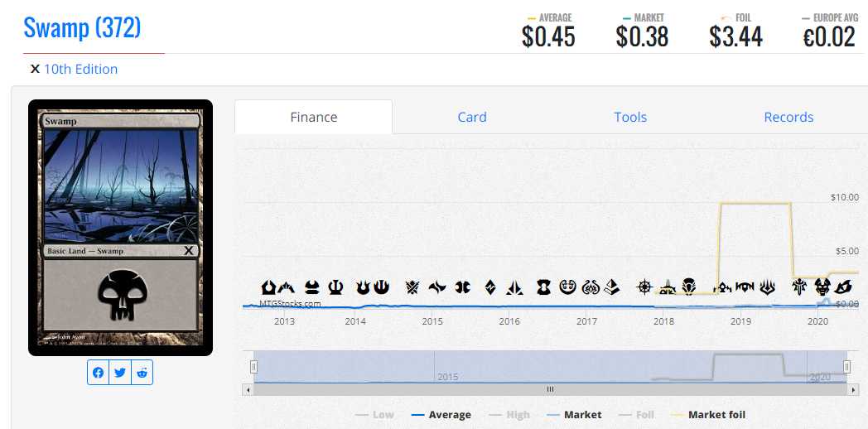Open the Records tab
The height and width of the screenshot is (429, 868).
pos(788,117)
